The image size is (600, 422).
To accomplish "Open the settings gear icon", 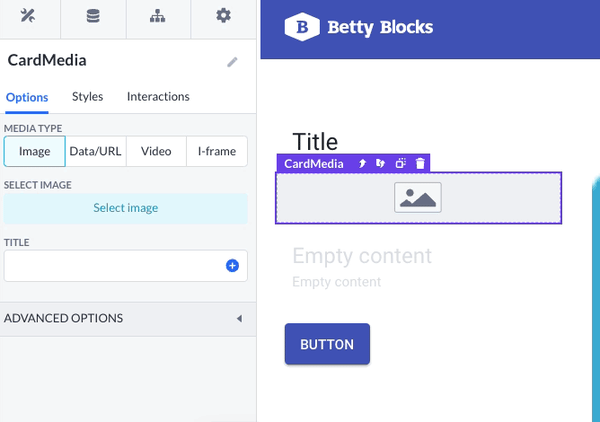I will (223, 16).
